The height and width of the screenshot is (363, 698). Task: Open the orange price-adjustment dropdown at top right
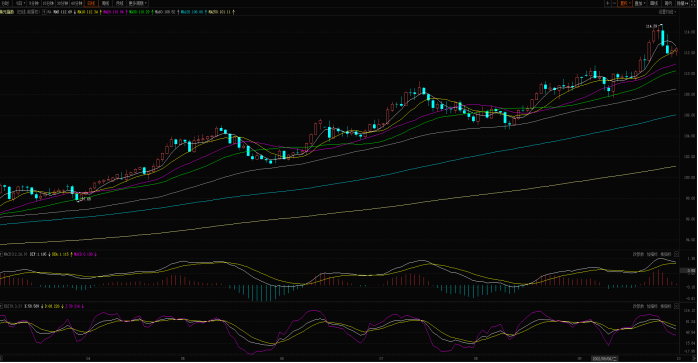(x=625, y=3)
